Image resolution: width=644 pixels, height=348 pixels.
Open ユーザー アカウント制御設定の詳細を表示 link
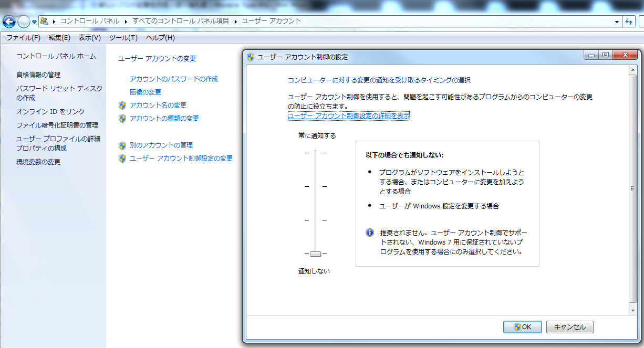pos(348,116)
